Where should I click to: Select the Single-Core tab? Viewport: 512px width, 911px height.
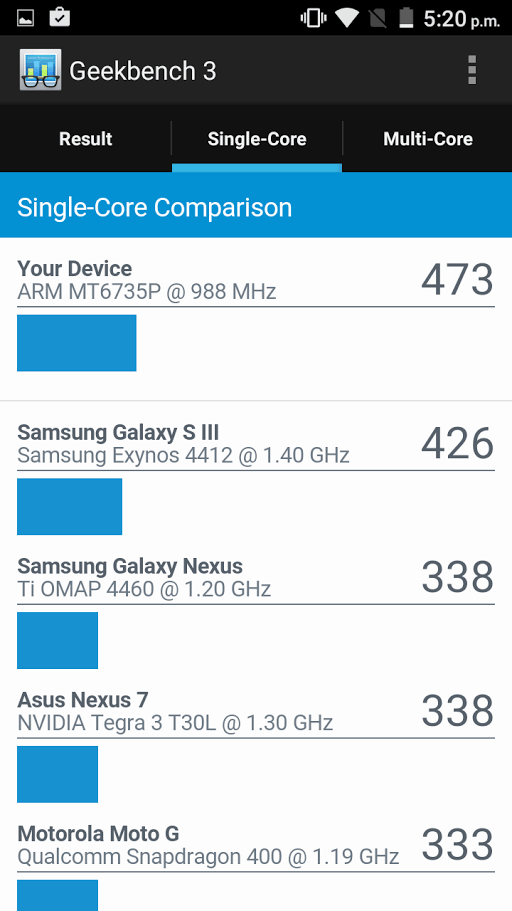(x=257, y=139)
